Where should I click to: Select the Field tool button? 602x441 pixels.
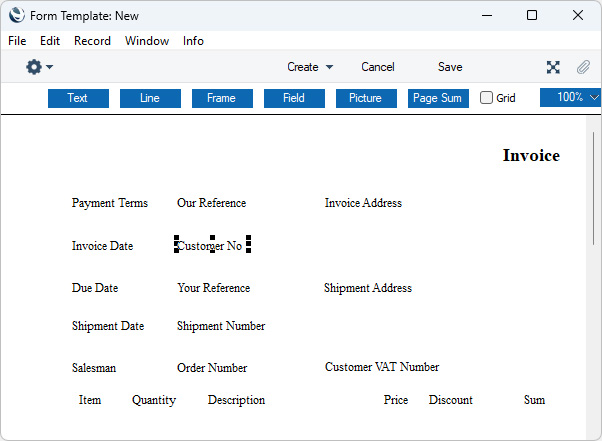pos(294,98)
